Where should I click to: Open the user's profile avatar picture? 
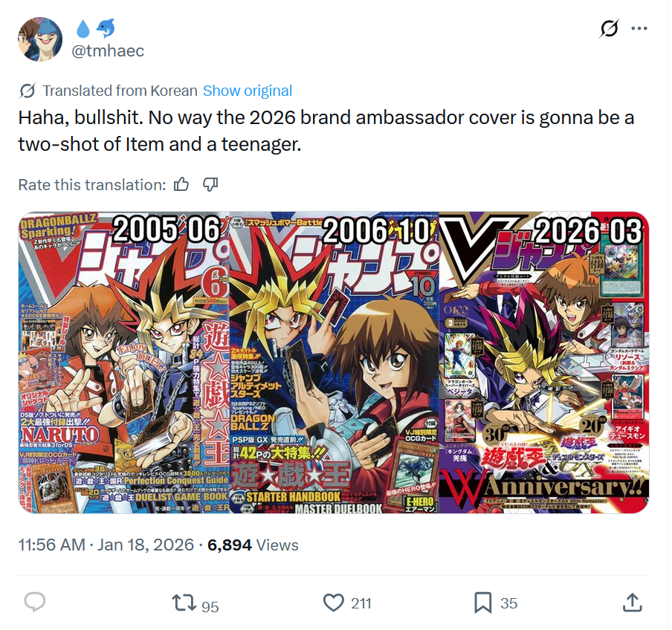pyautogui.click(x=40, y=39)
